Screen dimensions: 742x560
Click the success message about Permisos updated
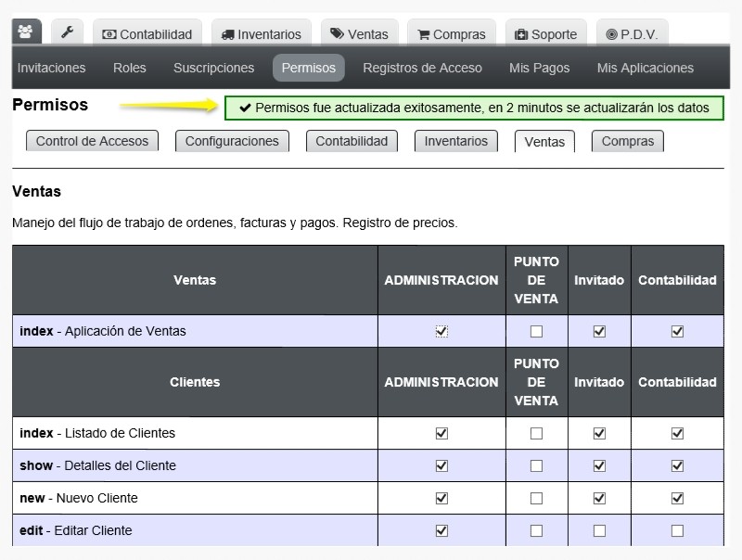point(474,108)
